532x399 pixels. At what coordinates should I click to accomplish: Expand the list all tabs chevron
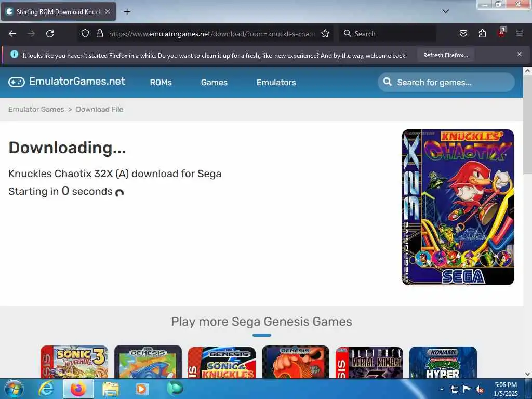coord(446,11)
